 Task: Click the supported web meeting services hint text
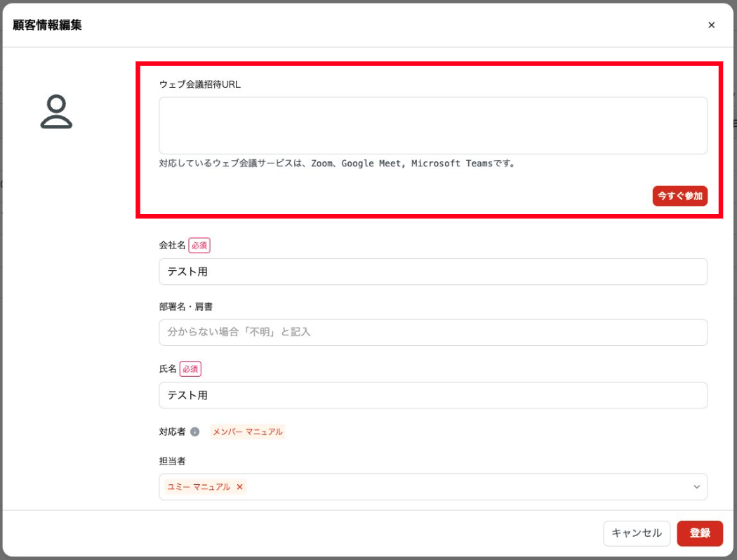(x=338, y=164)
